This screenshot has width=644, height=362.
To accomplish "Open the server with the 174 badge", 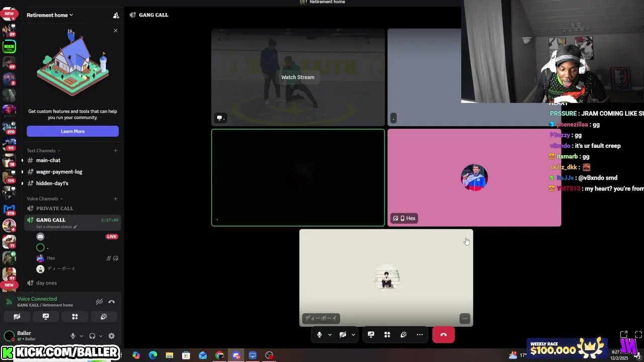I will 9,176.
